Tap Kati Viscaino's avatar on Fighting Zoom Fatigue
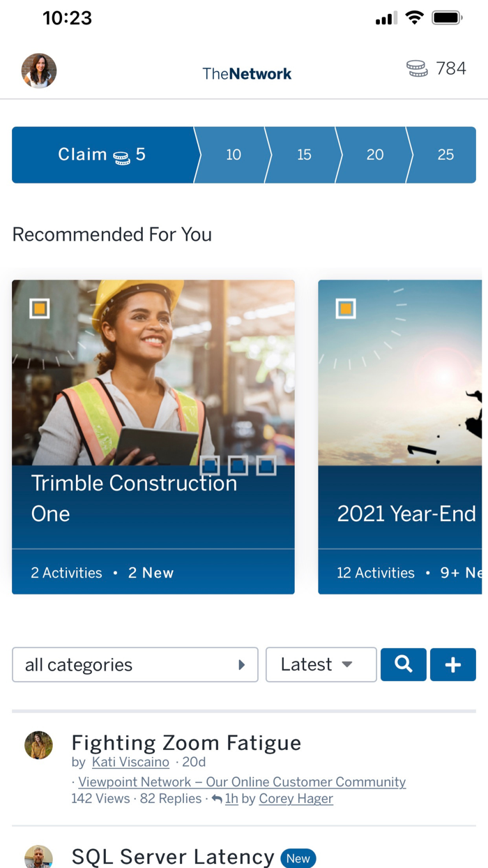The width and height of the screenshot is (488, 868). 39,745
